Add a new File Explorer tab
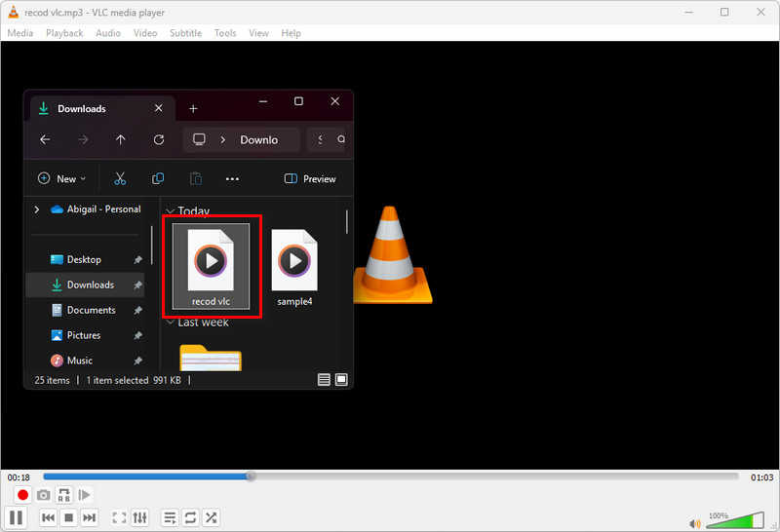Image resolution: width=780 pixels, height=532 pixels. click(x=193, y=108)
